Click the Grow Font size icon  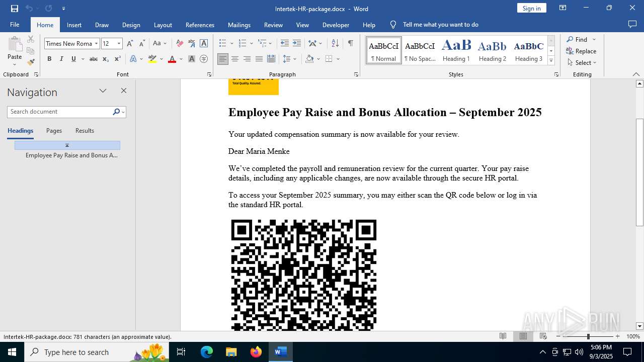pos(130,44)
